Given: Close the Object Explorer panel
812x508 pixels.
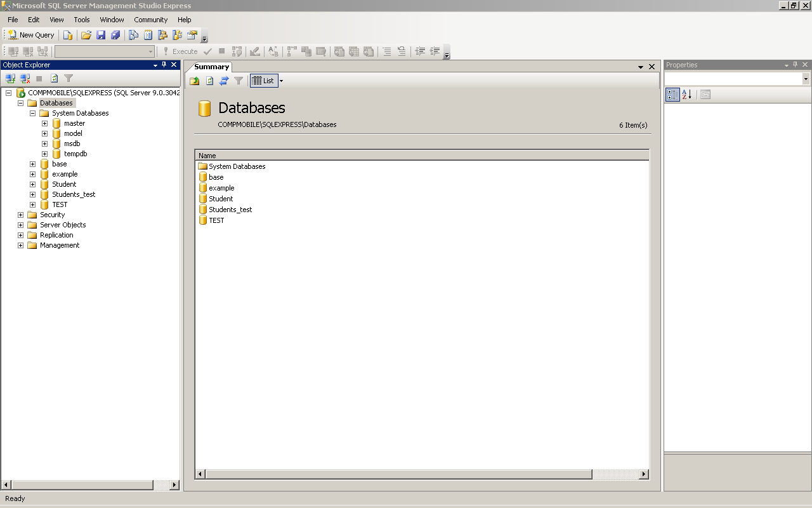Looking at the screenshot, I should point(174,65).
